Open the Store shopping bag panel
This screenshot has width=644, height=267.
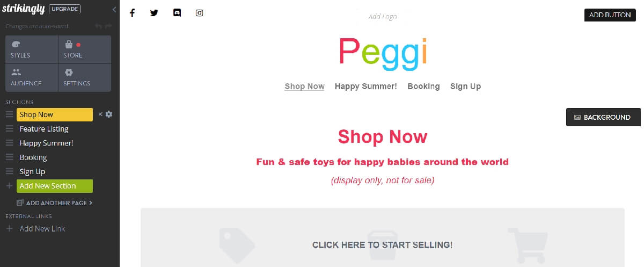coord(85,49)
